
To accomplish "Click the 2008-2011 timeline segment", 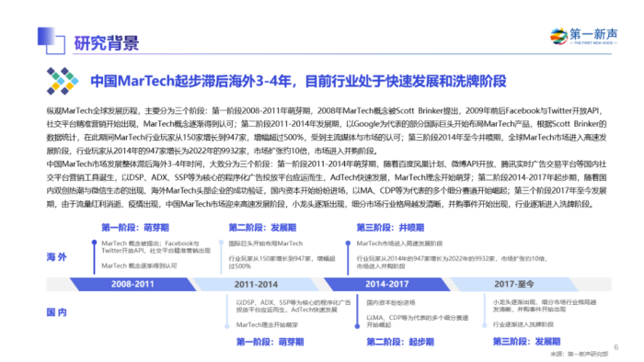I will [x=132, y=284].
